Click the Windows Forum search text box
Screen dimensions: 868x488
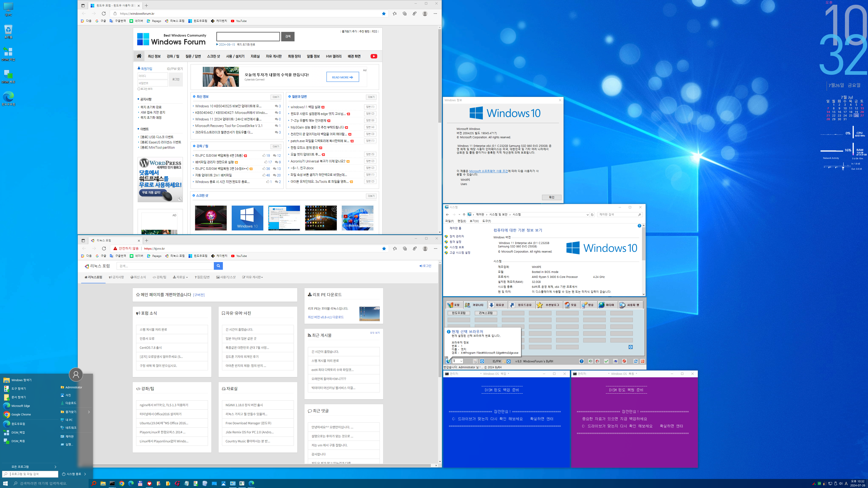coord(248,36)
